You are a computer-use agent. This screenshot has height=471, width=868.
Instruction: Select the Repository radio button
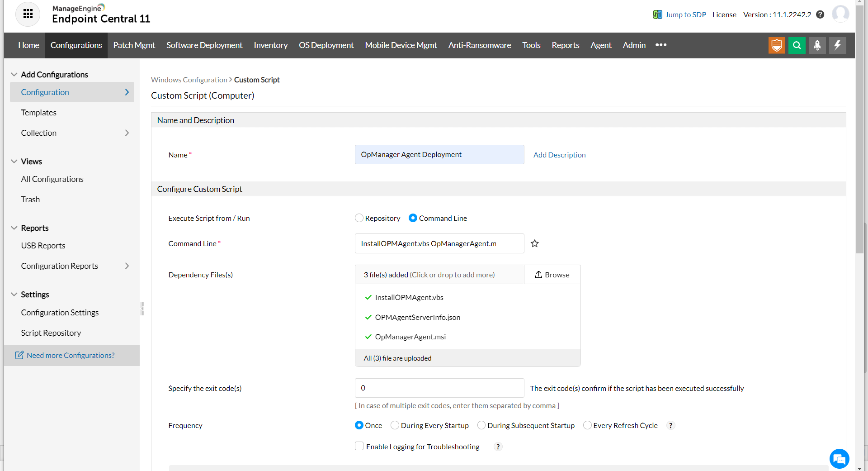coord(359,218)
